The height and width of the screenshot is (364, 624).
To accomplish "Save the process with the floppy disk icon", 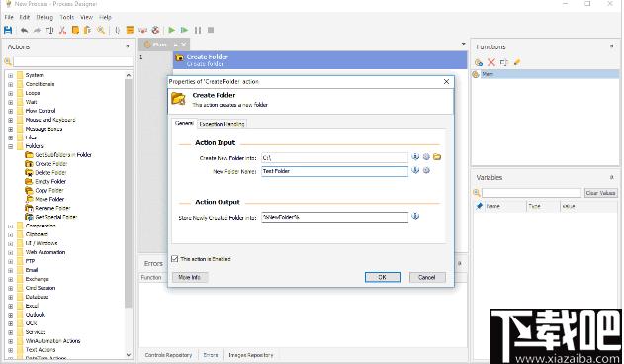I will point(8,30).
